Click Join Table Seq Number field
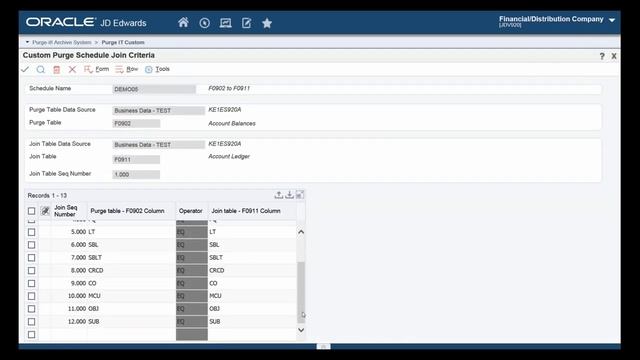This screenshot has height=360, width=640. [136, 174]
